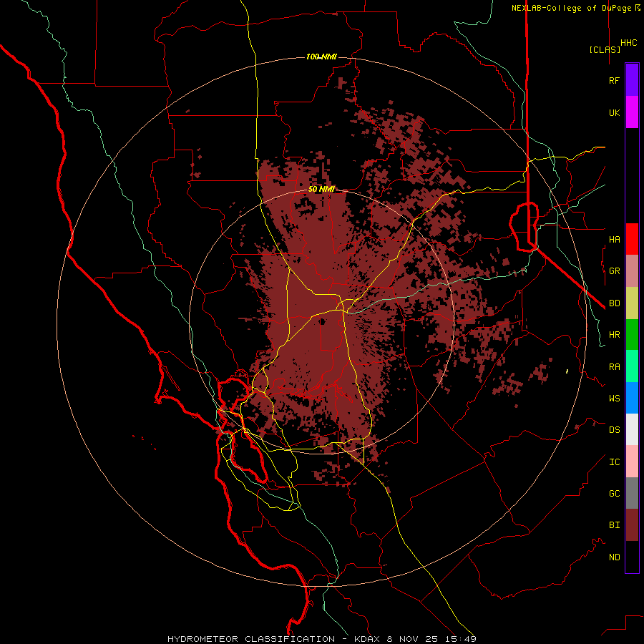This screenshot has height=644, width=644.
Task: Click the HA legend label
Action: (614, 239)
